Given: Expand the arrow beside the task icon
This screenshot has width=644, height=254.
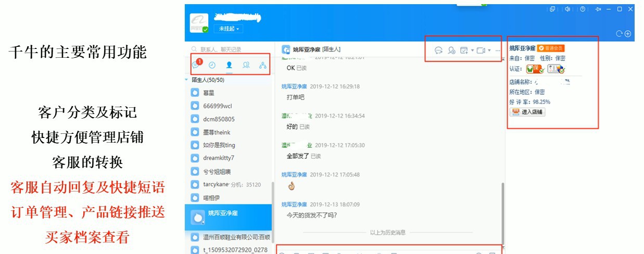Looking at the screenshot, I should pyautogui.click(x=472, y=50).
